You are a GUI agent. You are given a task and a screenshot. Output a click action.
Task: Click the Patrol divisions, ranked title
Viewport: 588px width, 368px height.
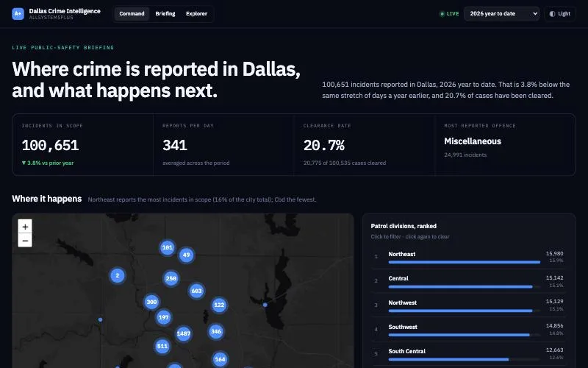click(404, 226)
